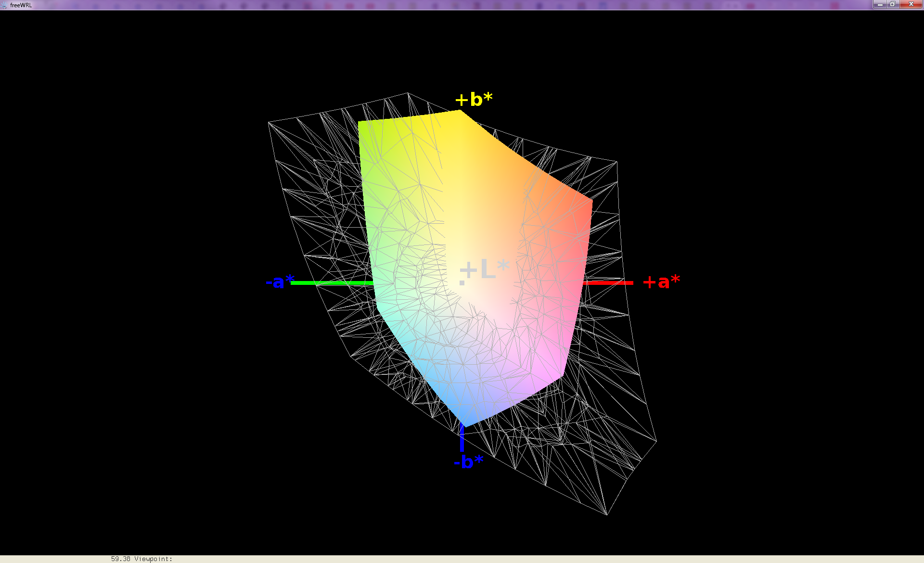Click the wireframe's bottom-right corner vertex
This screenshot has width=924, height=563.
pyautogui.click(x=607, y=514)
